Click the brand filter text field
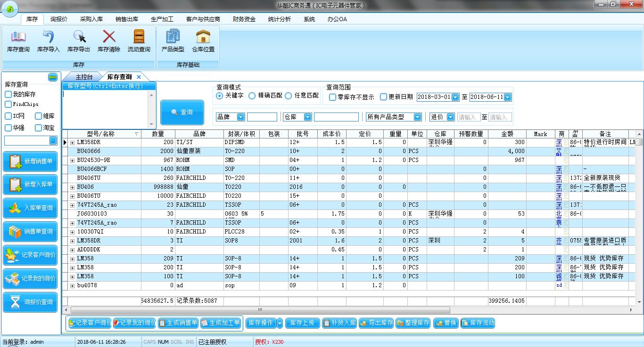The height and width of the screenshot is (347, 644). point(262,117)
